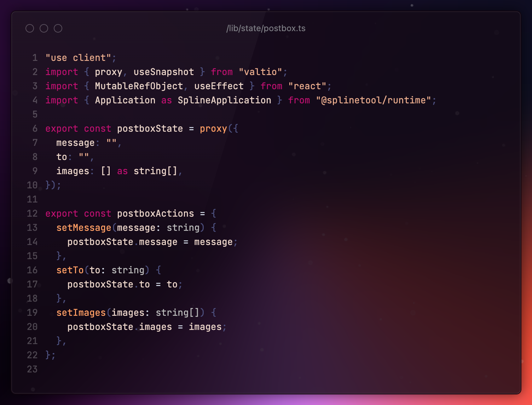Click the pink as keyword on line 9
The width and height of the screenshot is (532, 405).
(x=122, y=171)
